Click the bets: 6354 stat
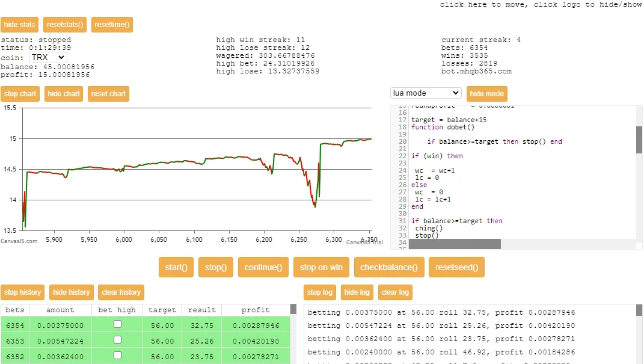The height and width of the screenshot is (364, 644). coord(465,48)
